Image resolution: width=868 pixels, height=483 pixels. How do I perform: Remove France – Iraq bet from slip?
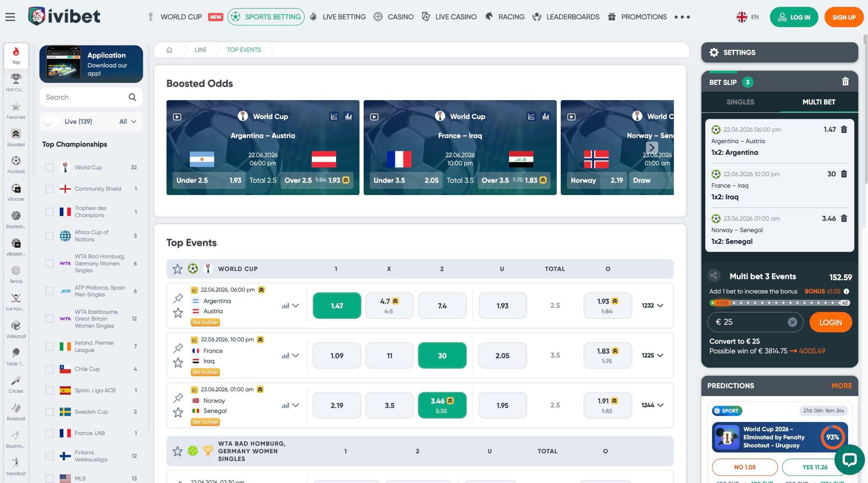[844, 174]
